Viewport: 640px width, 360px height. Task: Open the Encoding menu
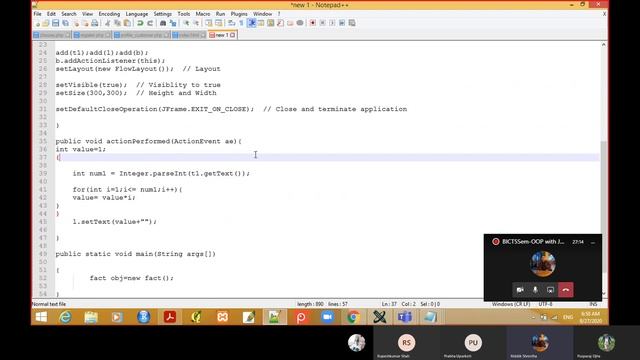point(109,14)
